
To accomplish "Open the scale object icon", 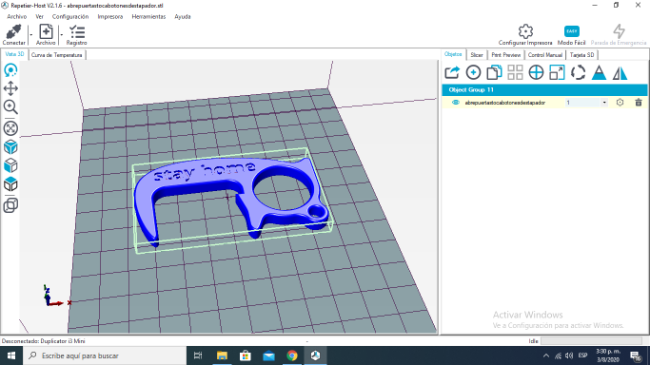I will tap(557, 73).
